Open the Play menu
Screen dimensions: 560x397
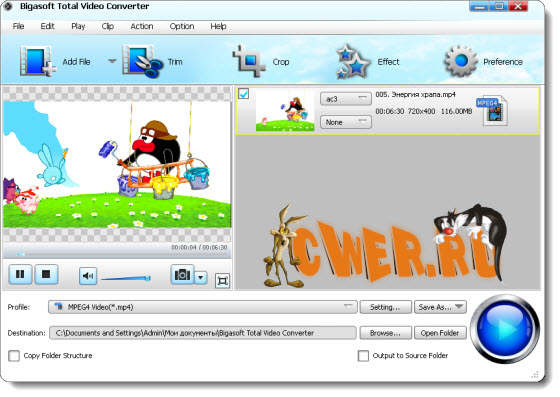point(78,26)
